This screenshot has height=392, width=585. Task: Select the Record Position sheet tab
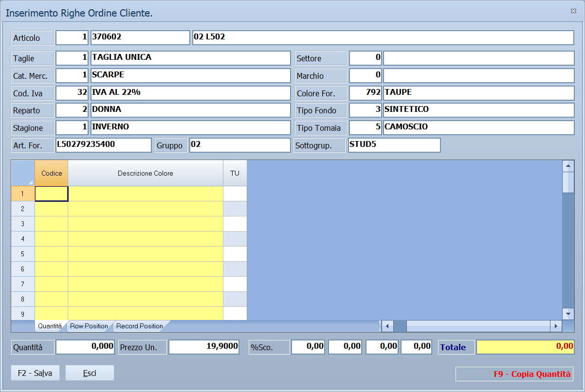pos(140,326)
